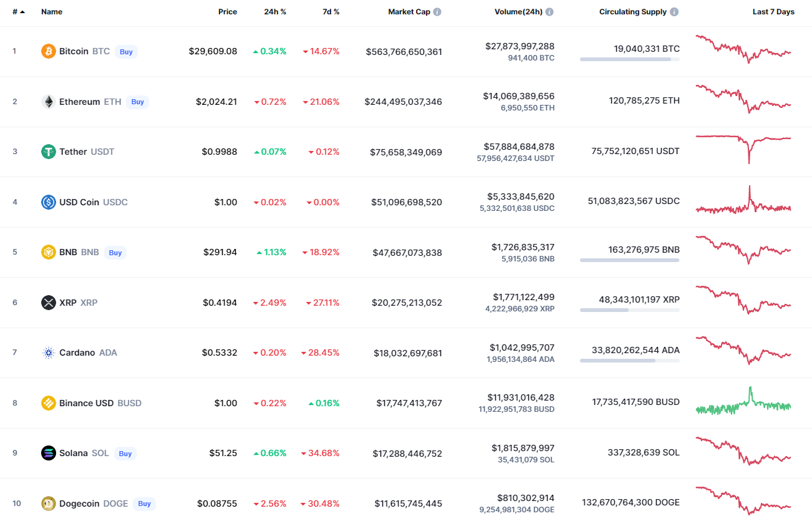Image resolution: width=812 pixels, height=526 pixels.
Task: Sort by Circulating Supply column header
Action: coord(633,12)
